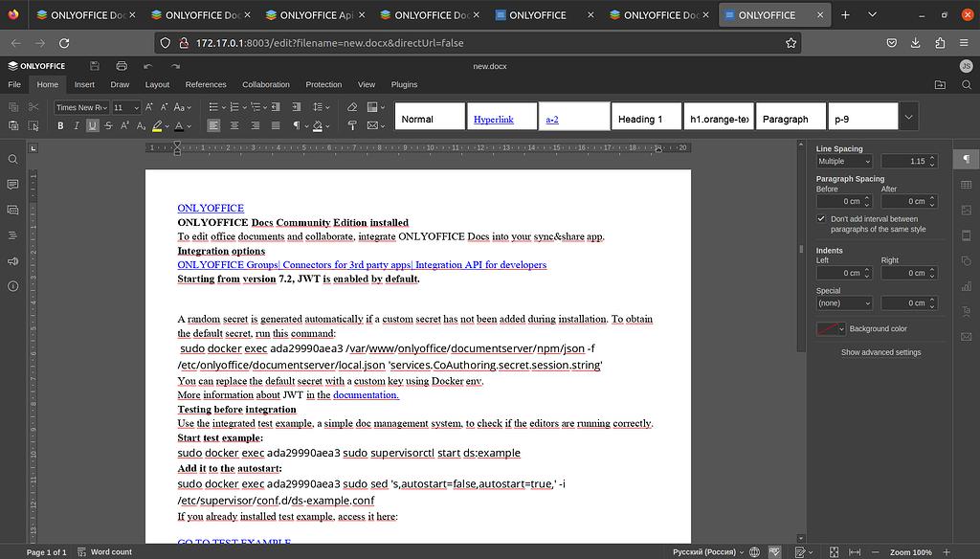Toggle bold formatting in the toolbar
Screen dimensions: 980x559
click(x=59, y=124)
